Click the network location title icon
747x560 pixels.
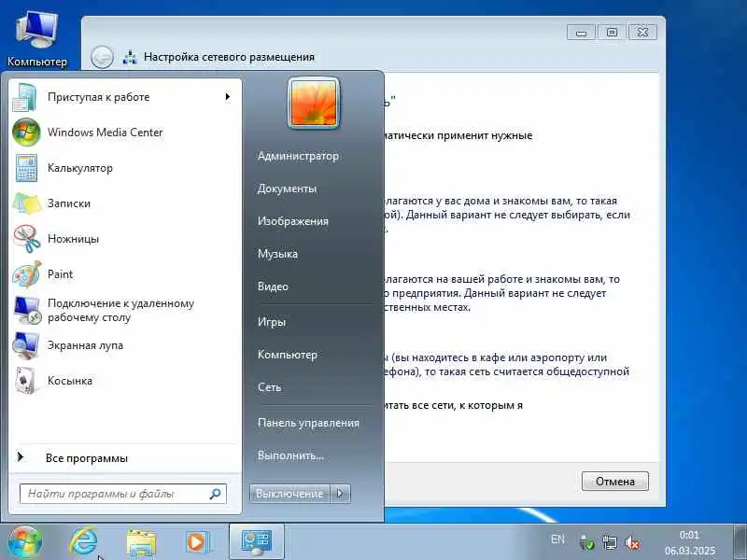(x=130, y=57)
